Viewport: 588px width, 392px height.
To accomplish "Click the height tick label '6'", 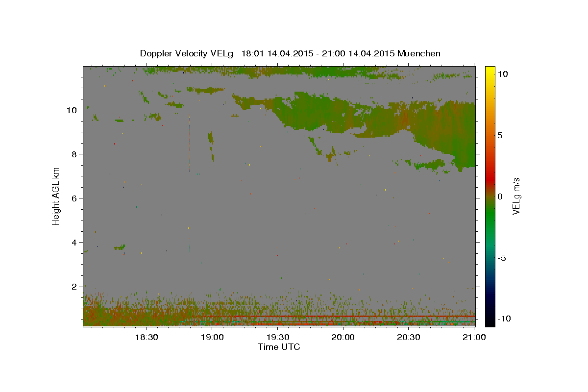I will [74, 198].
